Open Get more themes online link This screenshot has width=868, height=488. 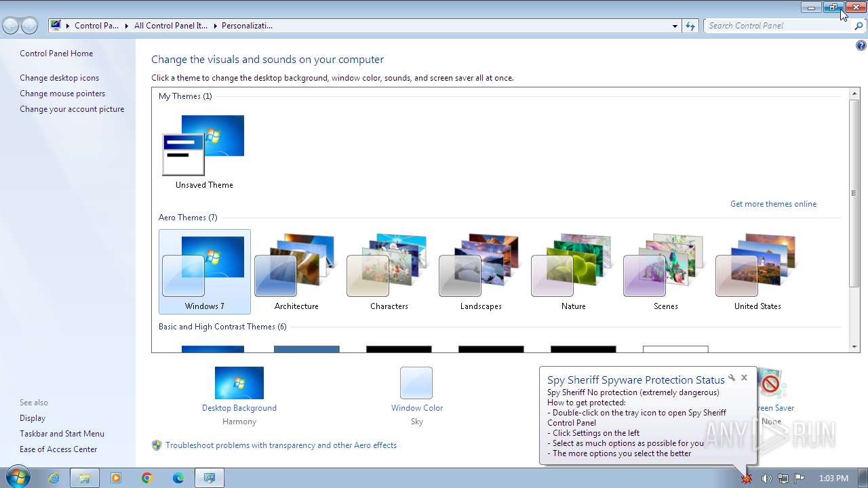pyautogui.click(x=773, y=204)
